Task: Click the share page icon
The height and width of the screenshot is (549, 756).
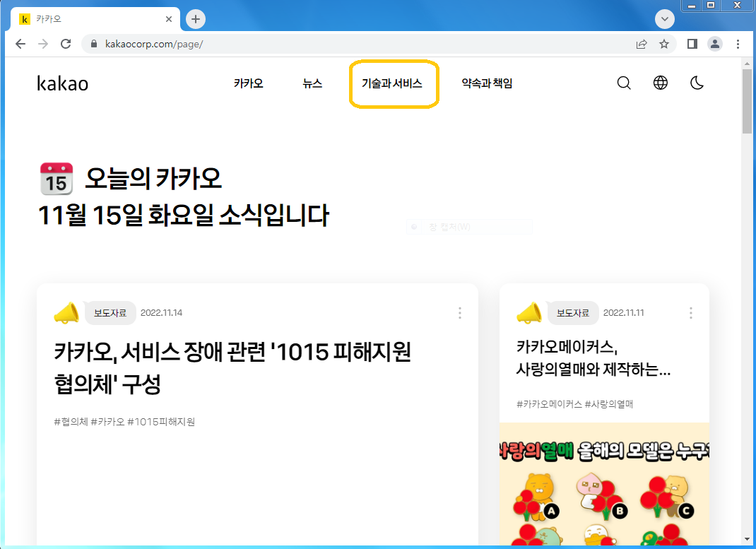Action: pos(642,44)
